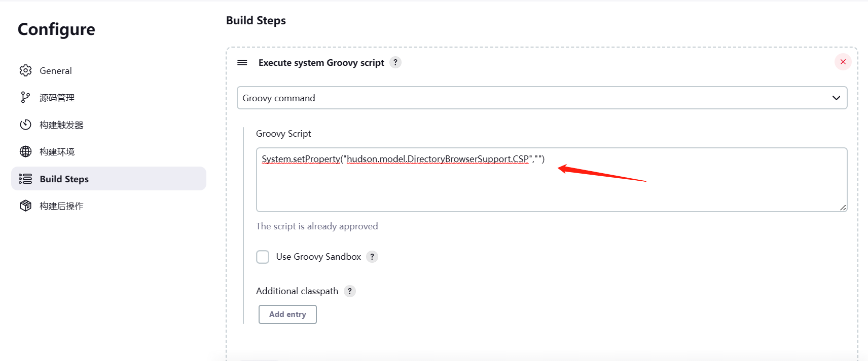Click the General gear icon
This screenshot has height=361, width=868.
click(25, 70)
